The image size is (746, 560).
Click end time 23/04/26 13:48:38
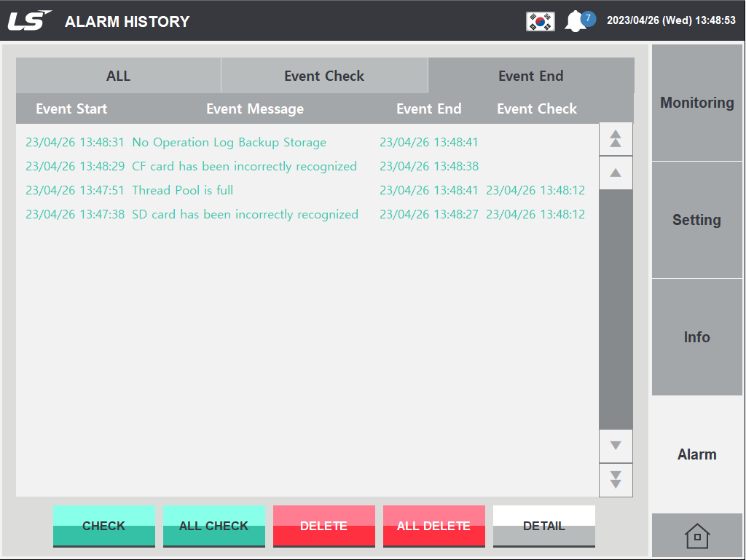point(429,166)
